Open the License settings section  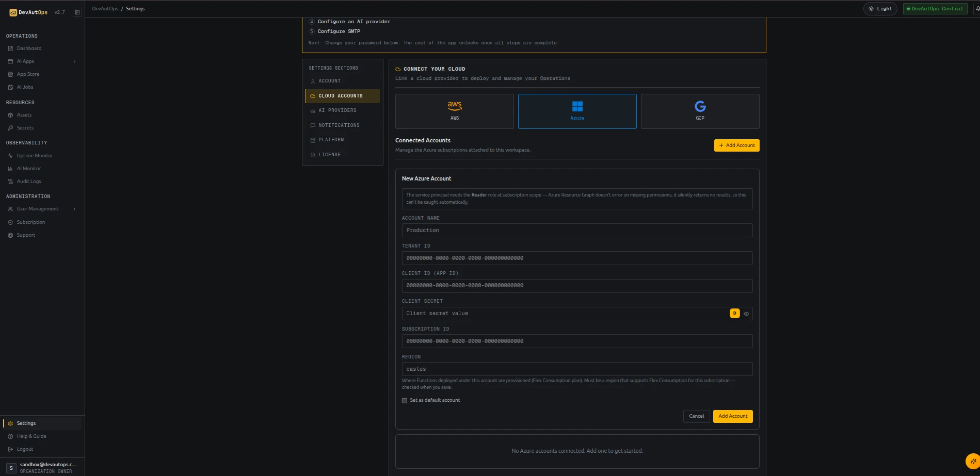pyautogui.click(x=343, y=155)
